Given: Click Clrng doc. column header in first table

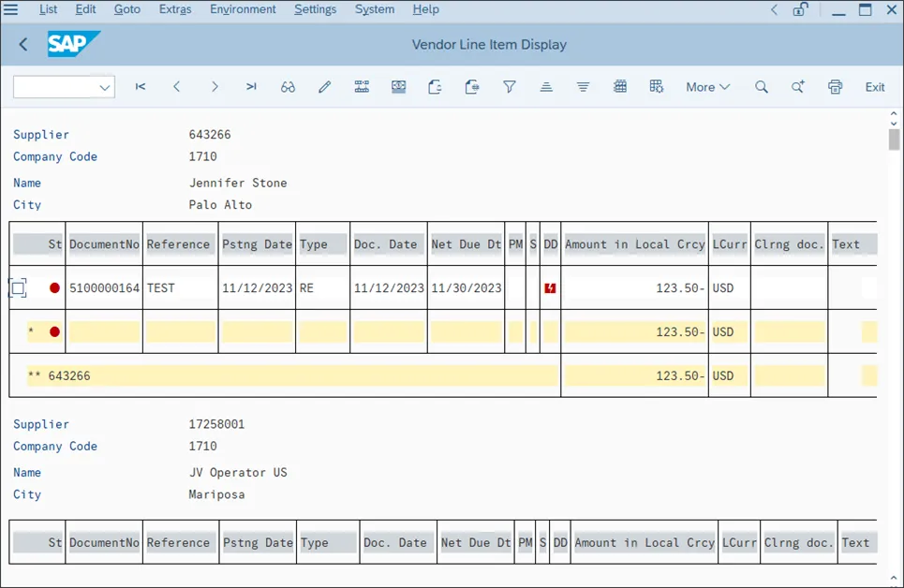Looking at the screenshot, I should [790, 243].
